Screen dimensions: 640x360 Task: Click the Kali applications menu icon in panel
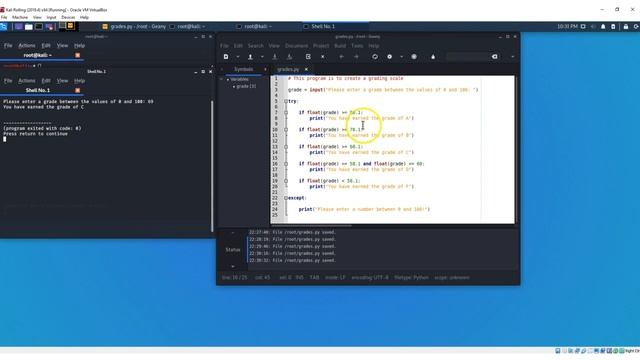(x=4, y=27)
